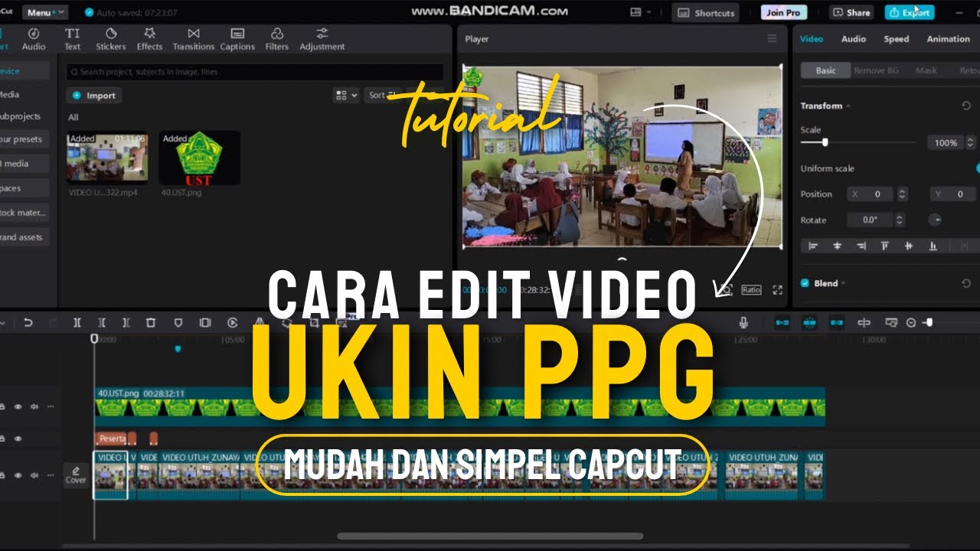
Task: Hide the main video track beside Cover
Action: [x=18, y=475]
